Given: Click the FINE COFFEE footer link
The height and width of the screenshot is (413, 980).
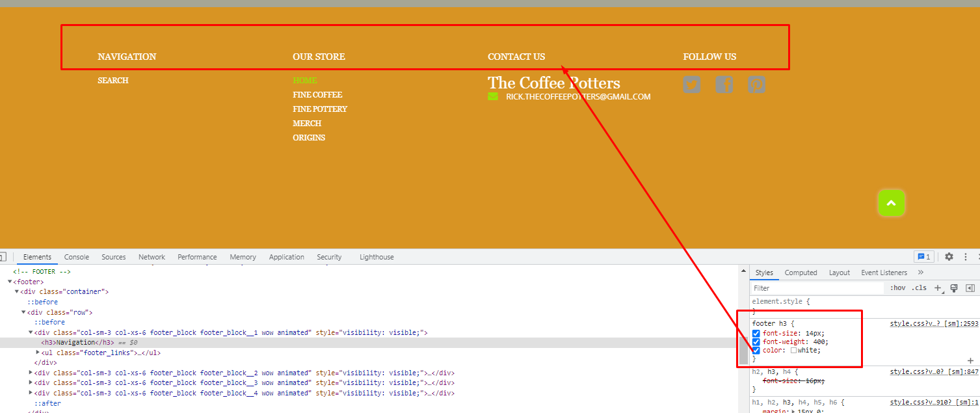Looking at the screenshot, I should tap(317, 95).
